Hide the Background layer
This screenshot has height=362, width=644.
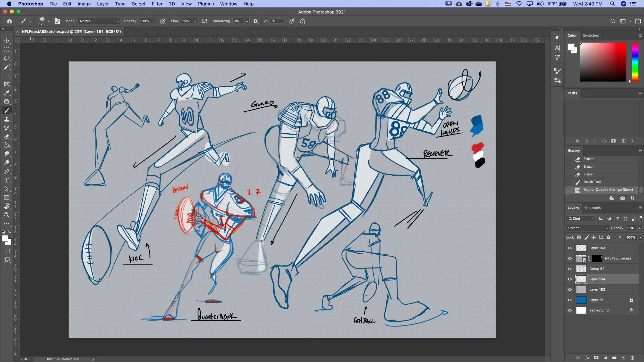point(570,310)
